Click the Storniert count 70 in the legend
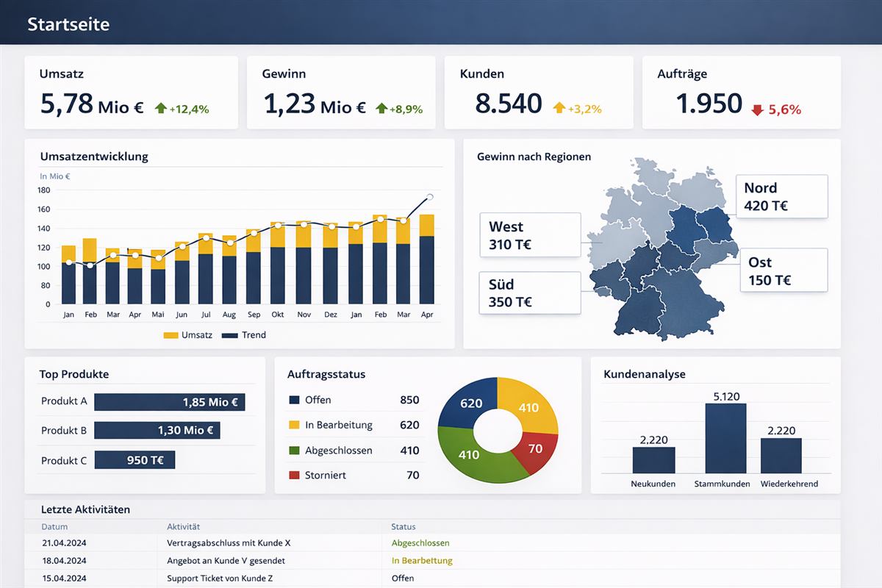This screenshot has width=882, height=588. click(x=413, y=476)
